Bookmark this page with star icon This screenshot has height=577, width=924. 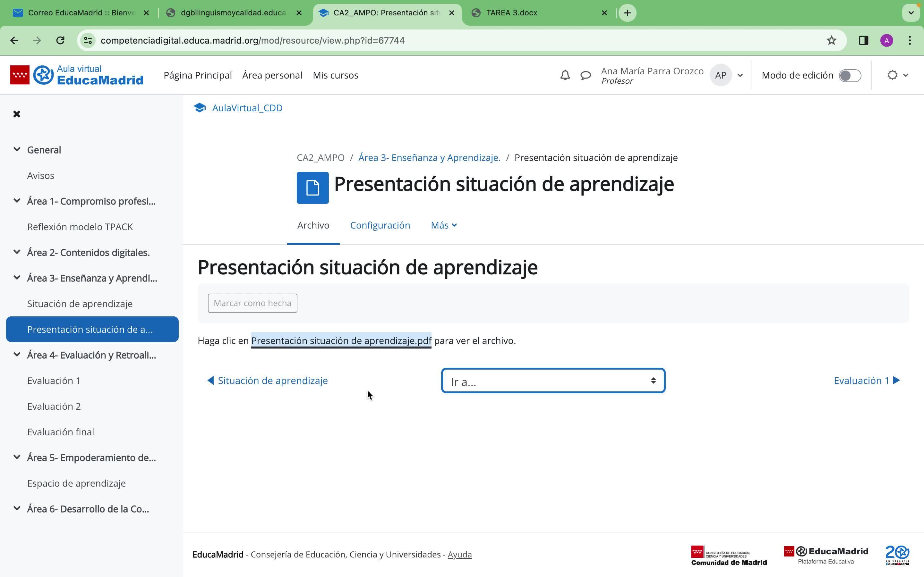coord(831,40)
